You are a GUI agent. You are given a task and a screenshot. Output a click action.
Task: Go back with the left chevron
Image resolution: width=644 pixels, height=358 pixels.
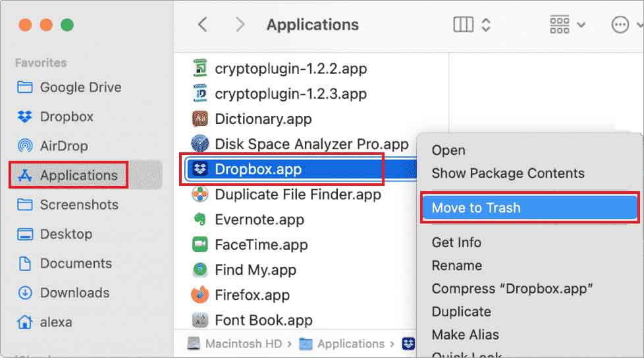pos(202,24)
